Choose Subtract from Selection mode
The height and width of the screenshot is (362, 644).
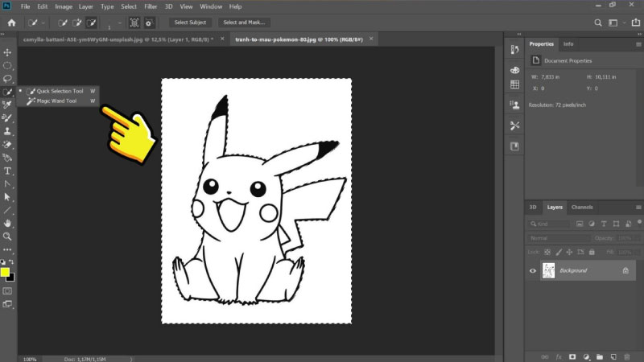pos(91,23)
